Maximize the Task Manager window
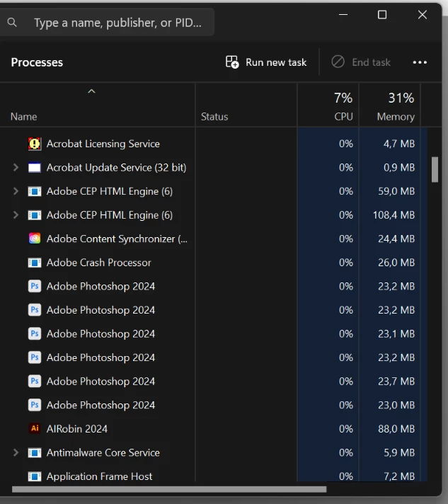Image resolution: width=448 pixels, height=504 pixels. pyautogui.click(x=382, y=14)
